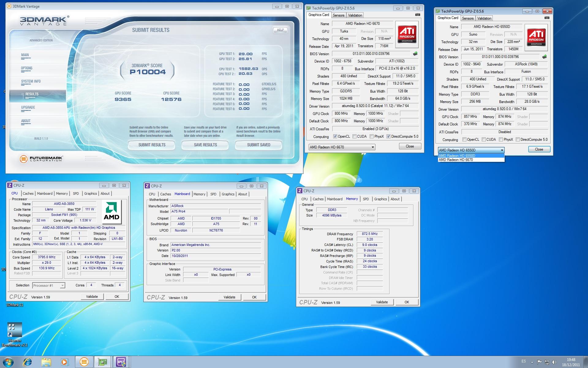Go to SYSTEM INFO in 3DMark Vantage sidebar
588x368 pixels.
[x=31, y=81]
